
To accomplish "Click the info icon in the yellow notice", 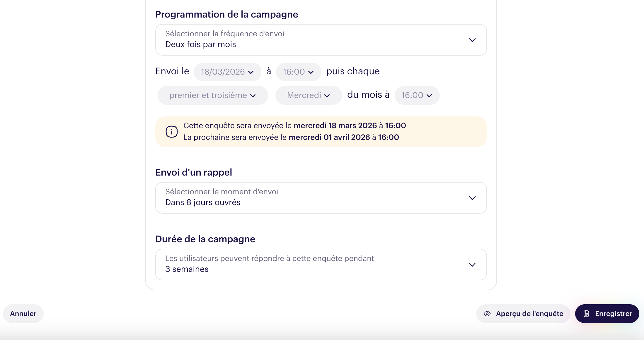I will tap(172, 132).
